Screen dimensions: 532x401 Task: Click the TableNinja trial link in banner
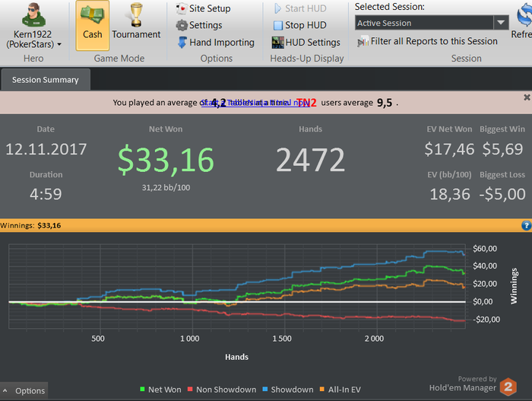[255, 102]
